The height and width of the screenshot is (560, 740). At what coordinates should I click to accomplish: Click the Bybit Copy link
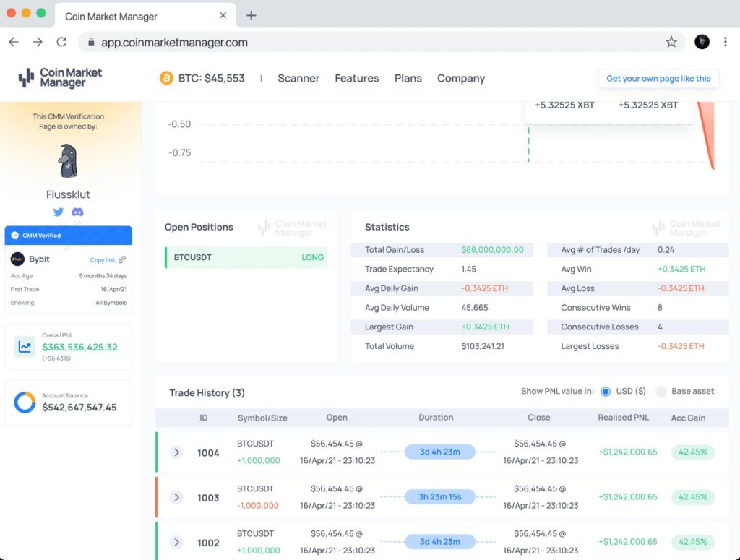(x=107, y=260)
